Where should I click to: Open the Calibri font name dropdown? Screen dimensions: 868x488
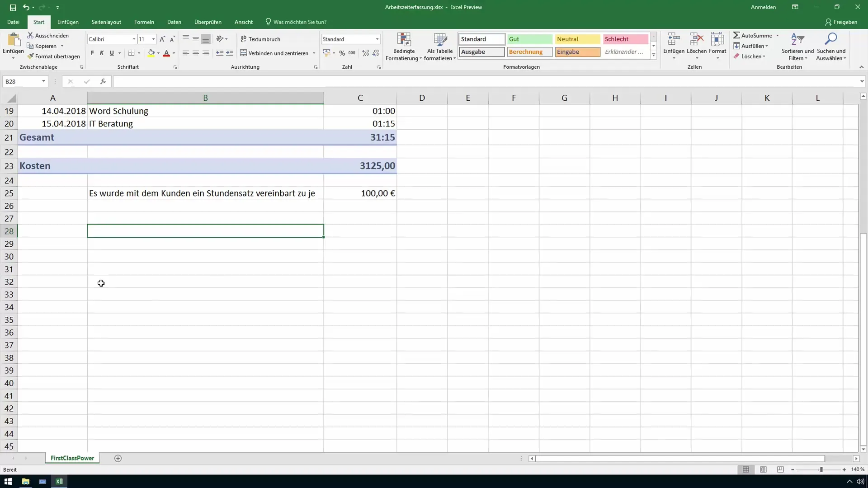click(x=134, y=39)
